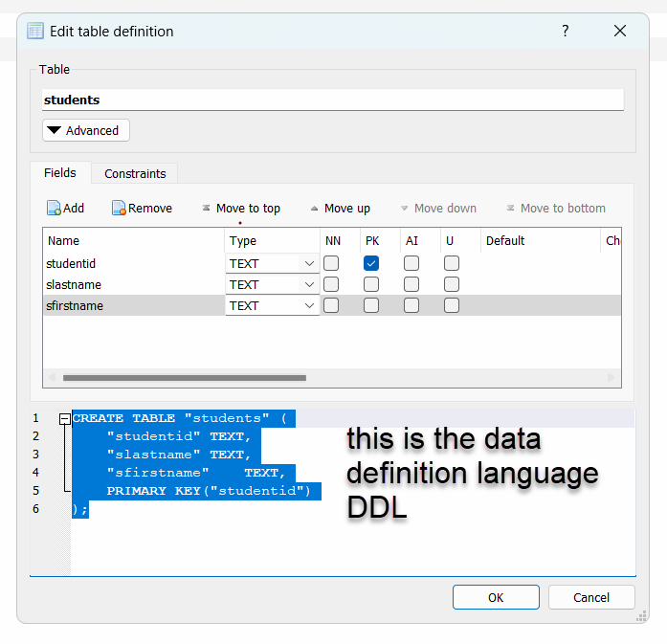The width and height of the screenshot is (667, 644).
Task: Enable U checkbox for sfirstname
Action: (452, 305)
